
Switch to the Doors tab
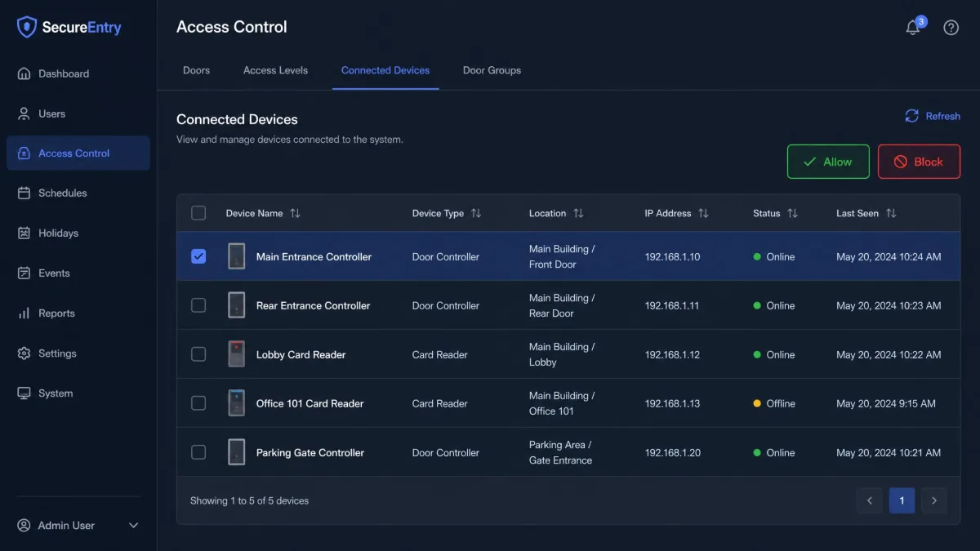[196, 70]
